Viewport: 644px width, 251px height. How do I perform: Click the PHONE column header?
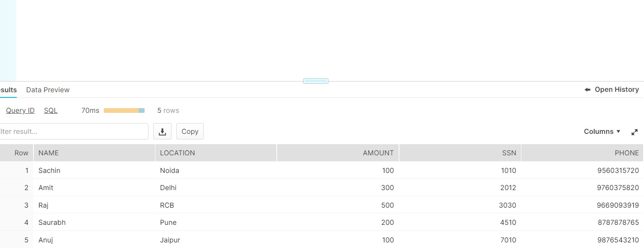click(x=626, y=153)
